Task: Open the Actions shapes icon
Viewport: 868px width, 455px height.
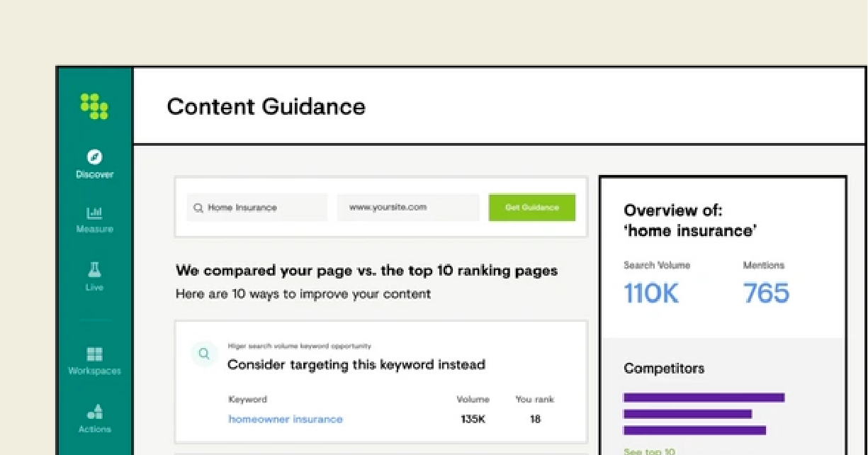Action: (x=94, y=412)
